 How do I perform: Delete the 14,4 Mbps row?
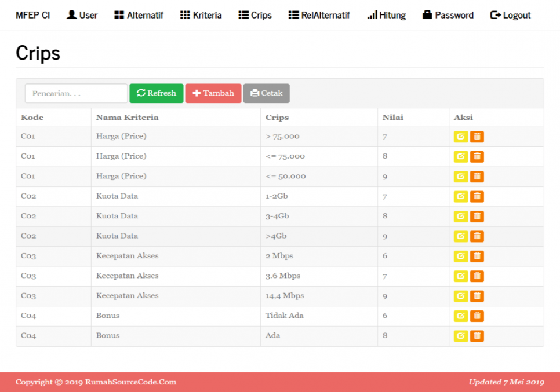point(477,296)
